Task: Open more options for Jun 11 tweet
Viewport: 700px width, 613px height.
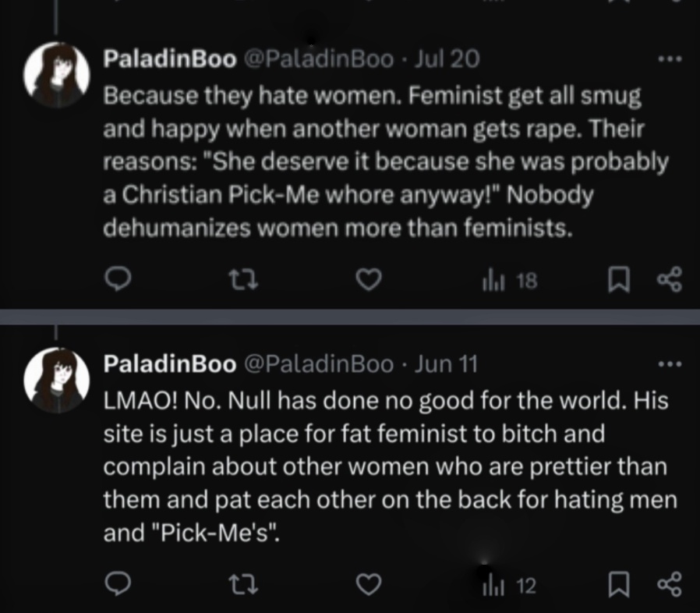Action: [669, 363]
